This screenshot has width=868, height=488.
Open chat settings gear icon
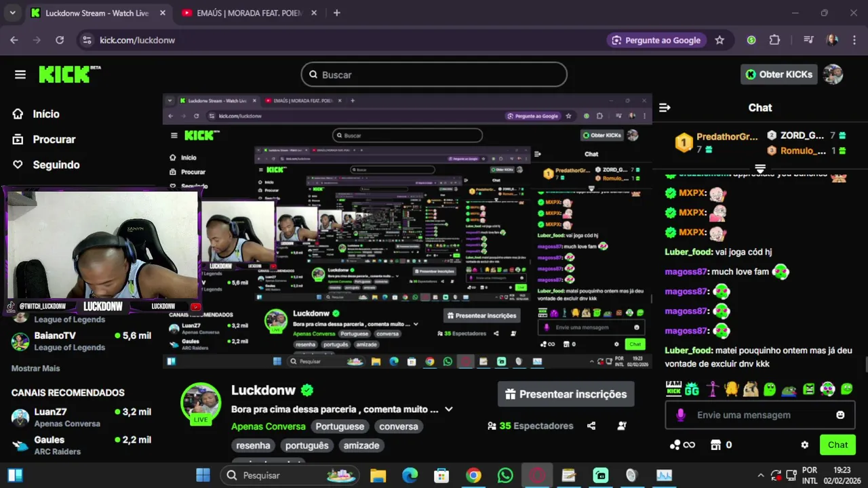pyautogui.click(x=805, y=445)
